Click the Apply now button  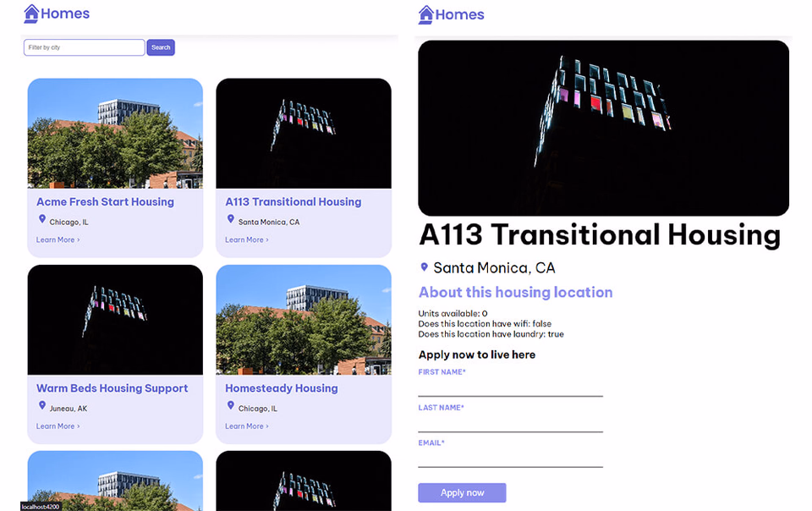click(x=462, y=493)
